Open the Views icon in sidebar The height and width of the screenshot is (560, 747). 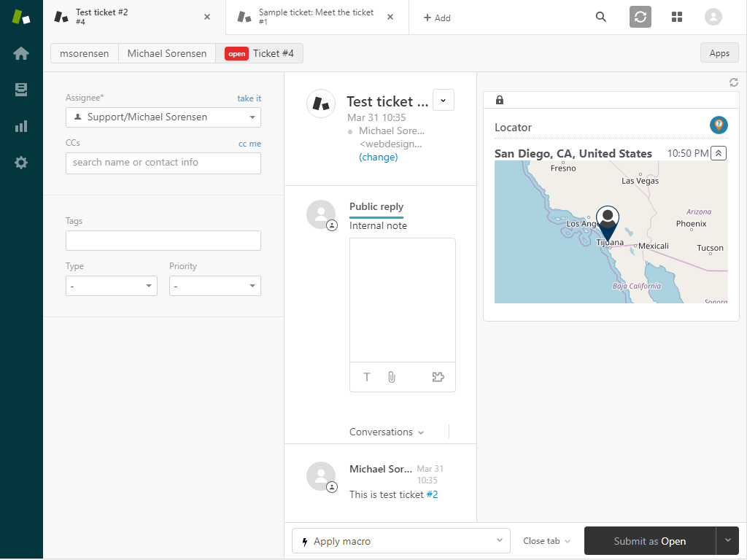[21, 90]
